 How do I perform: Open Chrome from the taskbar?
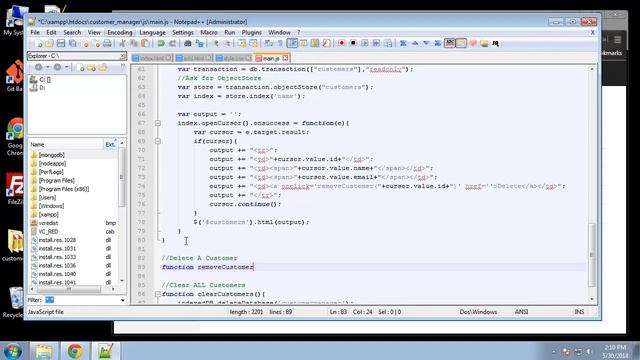coord(75,351)
